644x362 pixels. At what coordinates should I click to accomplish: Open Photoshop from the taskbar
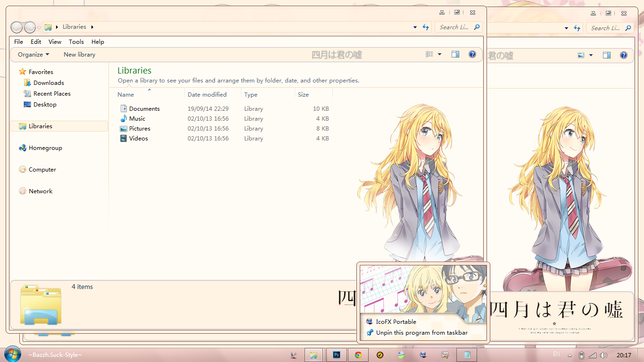pos(337,355)
